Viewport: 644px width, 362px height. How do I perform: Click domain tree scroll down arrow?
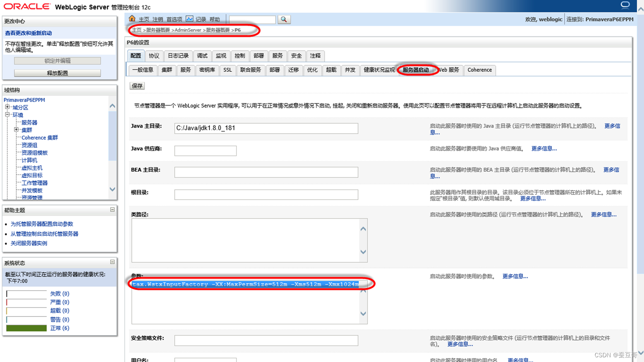coord(112,189)
